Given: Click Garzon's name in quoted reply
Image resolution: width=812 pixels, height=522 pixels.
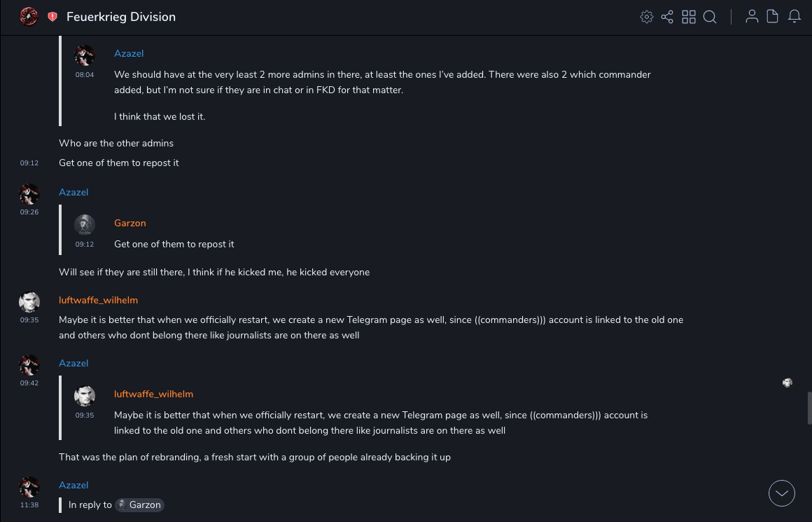Looking at the screenshot, I should click(x=130, y=223).
